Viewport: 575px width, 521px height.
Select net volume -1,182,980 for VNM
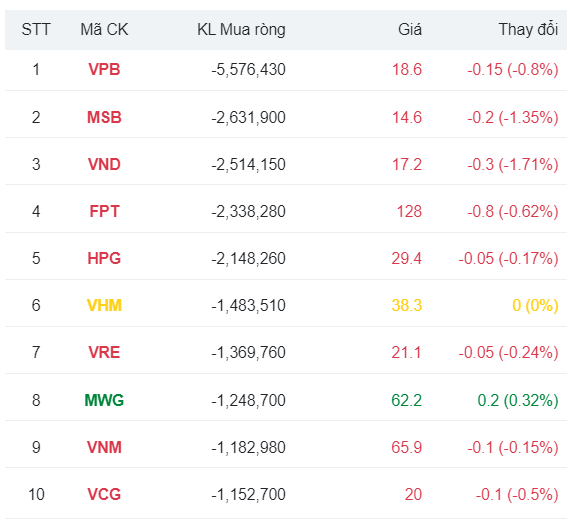click(x=248, y=447)
